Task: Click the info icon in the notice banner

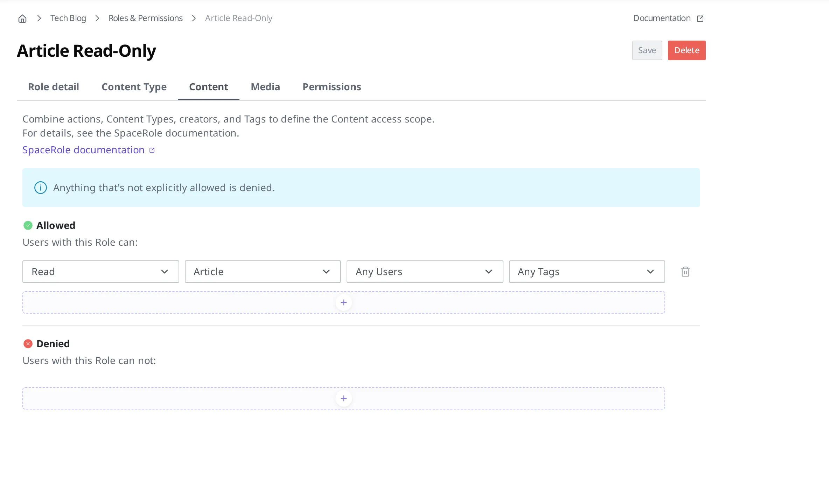Action: point(41,188)
